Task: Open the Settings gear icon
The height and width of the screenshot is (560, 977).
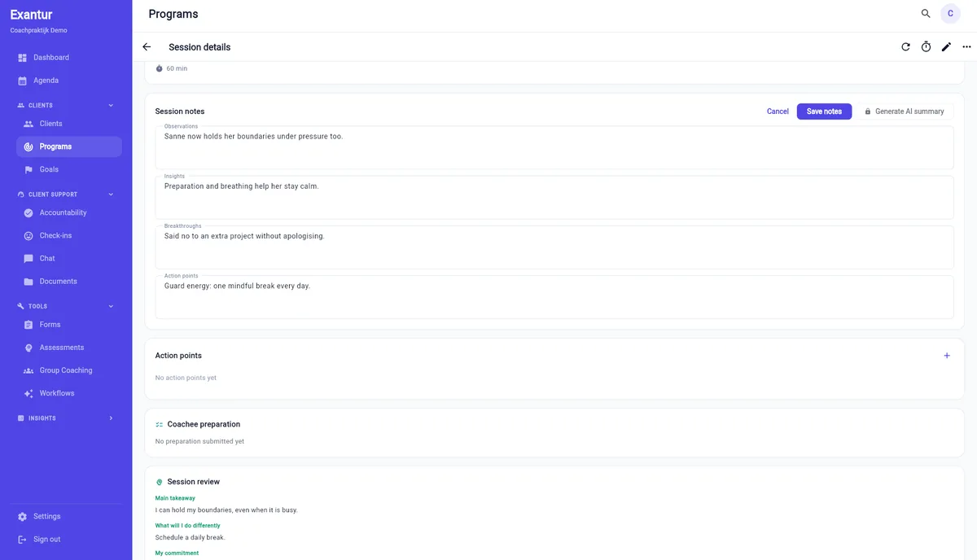Action: (x=23, y=517)
